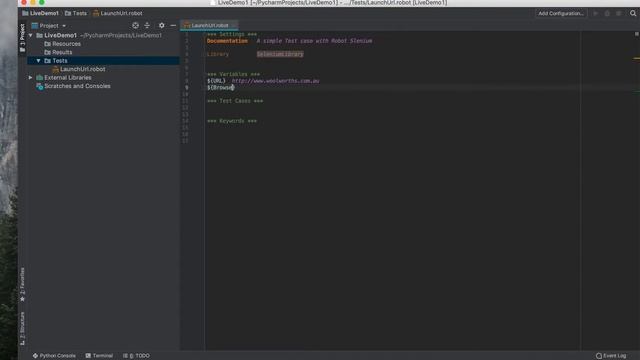The image size is (640, 360).
Task: Collapse the Tests folder arrow
Action: coord(39,61)
